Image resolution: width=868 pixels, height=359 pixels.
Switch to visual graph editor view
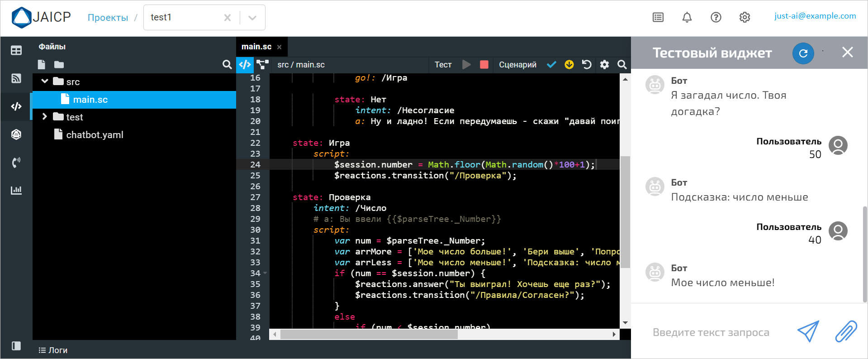[262, 65]
